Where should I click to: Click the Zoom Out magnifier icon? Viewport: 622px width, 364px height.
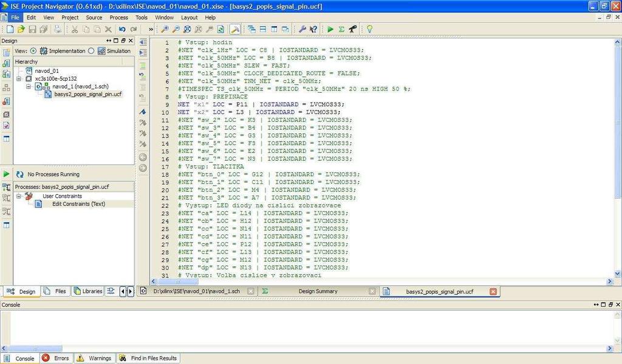[176, 29]
